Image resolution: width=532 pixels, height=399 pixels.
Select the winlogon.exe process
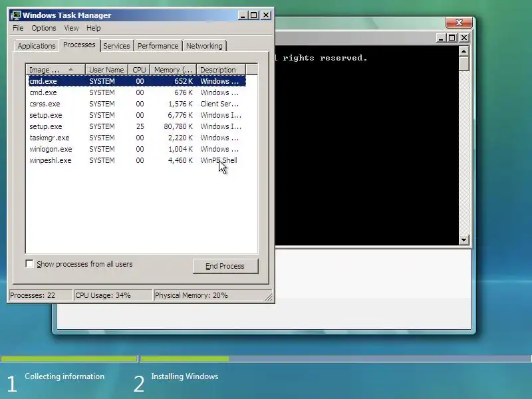click(137, 149)
